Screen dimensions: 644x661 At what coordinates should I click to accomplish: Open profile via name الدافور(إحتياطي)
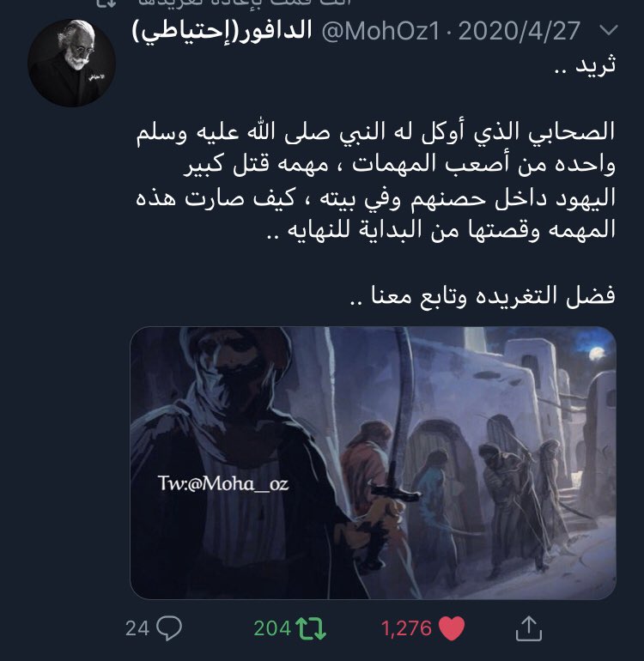[x=222, y=31]
